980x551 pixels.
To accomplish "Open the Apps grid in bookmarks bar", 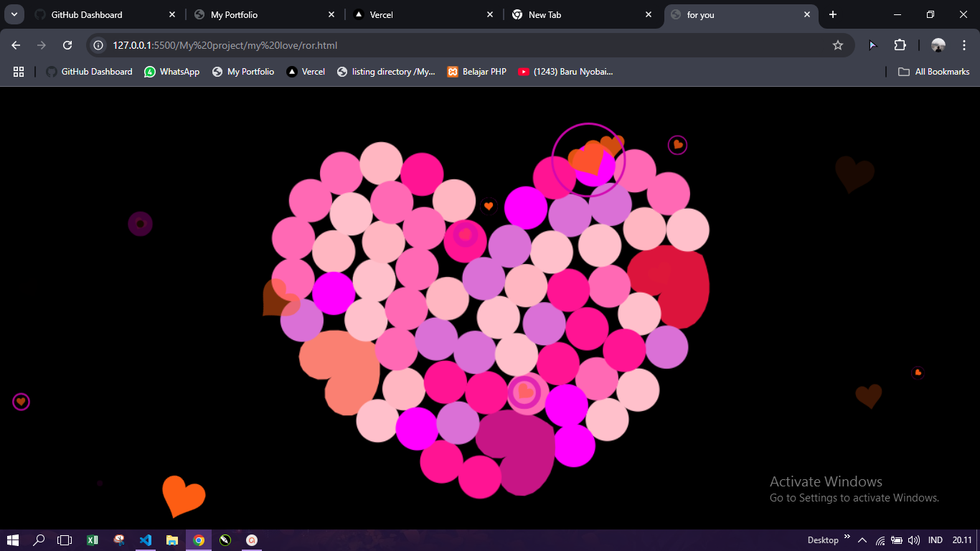I will tap(19, 72).
